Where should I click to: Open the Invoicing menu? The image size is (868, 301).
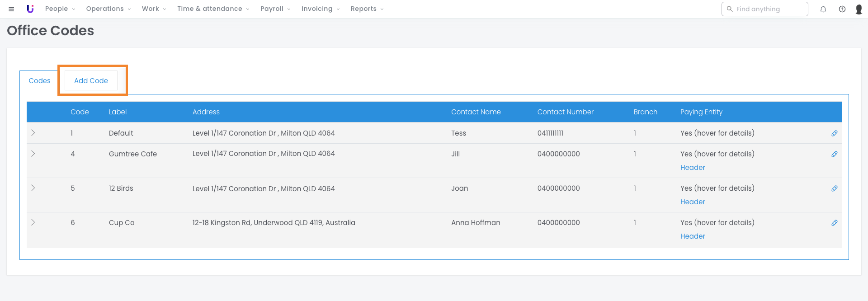coord(321,9)
